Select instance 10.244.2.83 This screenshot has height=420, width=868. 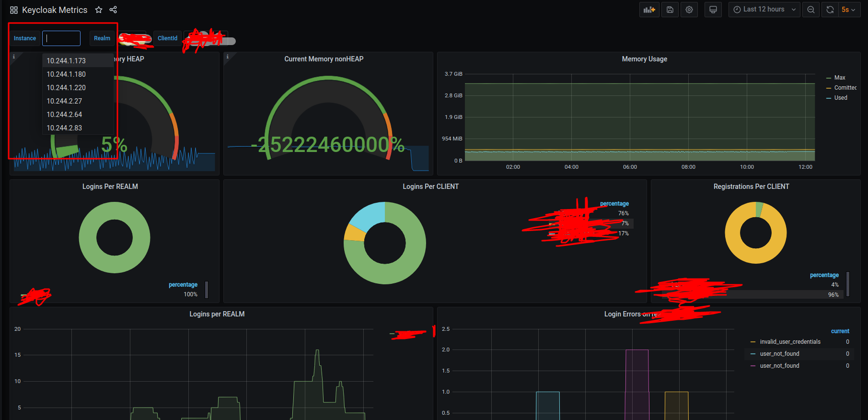click(78, 128)
